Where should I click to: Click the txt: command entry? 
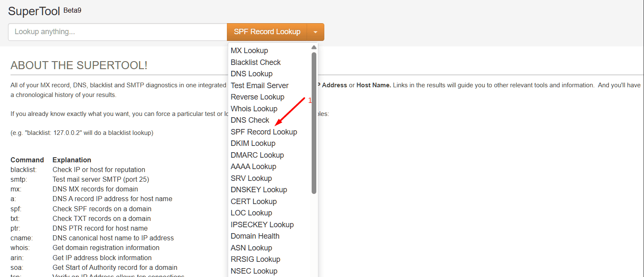[x=16, y=219]
